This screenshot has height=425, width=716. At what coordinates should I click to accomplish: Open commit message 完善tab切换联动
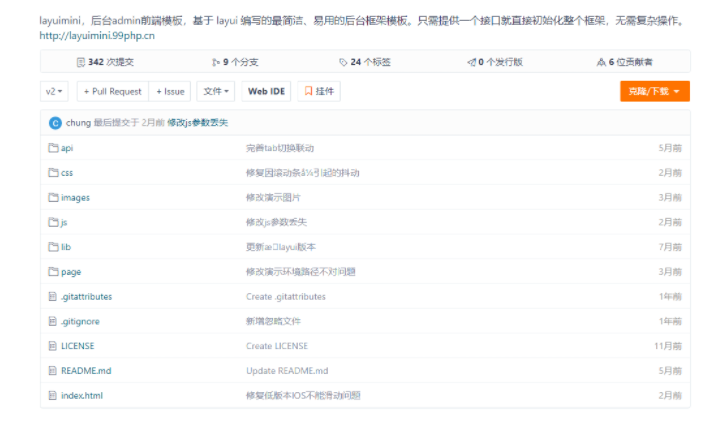(280, 148)
